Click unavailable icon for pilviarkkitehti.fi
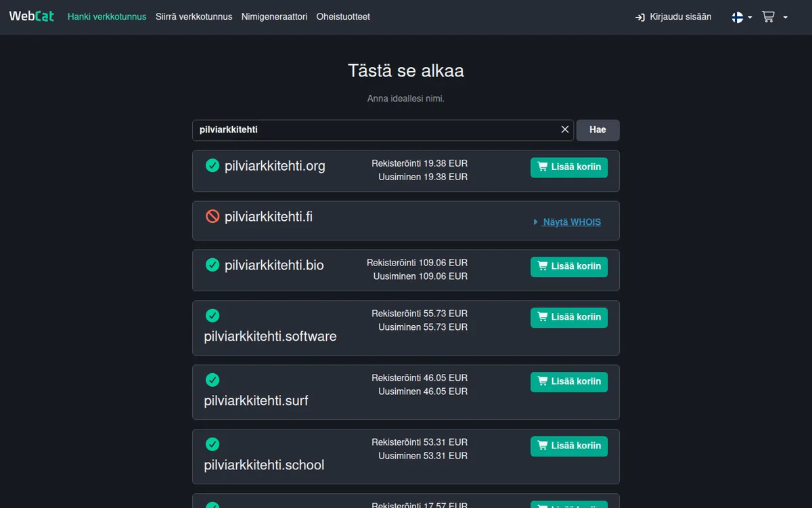Viewport: 812px width, 508px height. (212, 216)
